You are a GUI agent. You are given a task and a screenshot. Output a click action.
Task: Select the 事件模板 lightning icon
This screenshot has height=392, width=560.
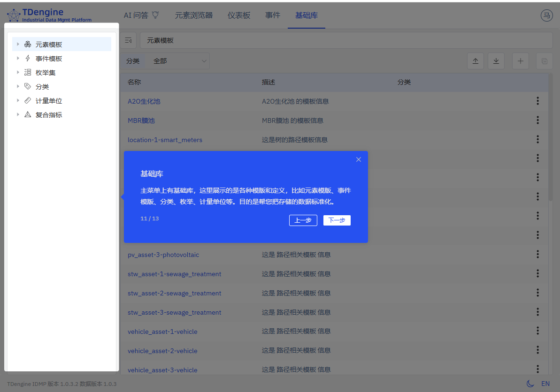(x=28, y=58)
